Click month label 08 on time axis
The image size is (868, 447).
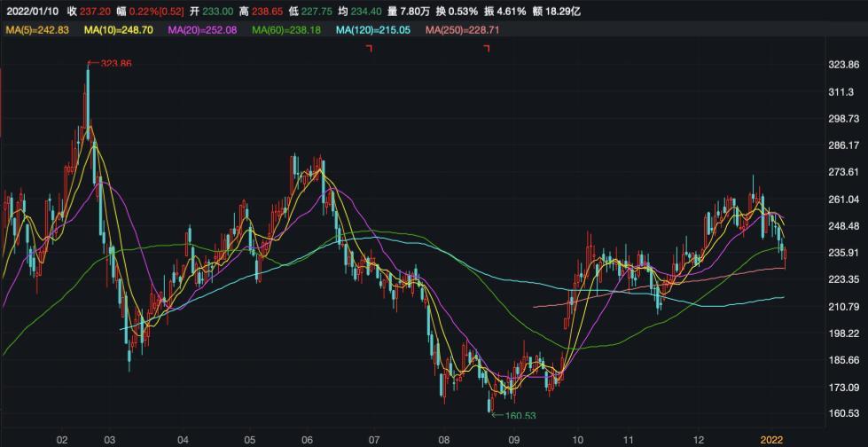[x=443, y=440]
